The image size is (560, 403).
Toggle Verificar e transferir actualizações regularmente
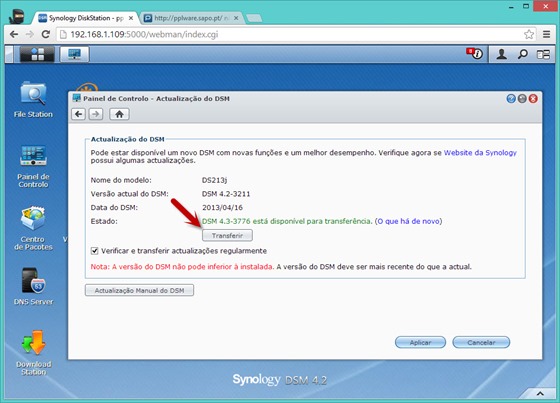pos(95,251)
